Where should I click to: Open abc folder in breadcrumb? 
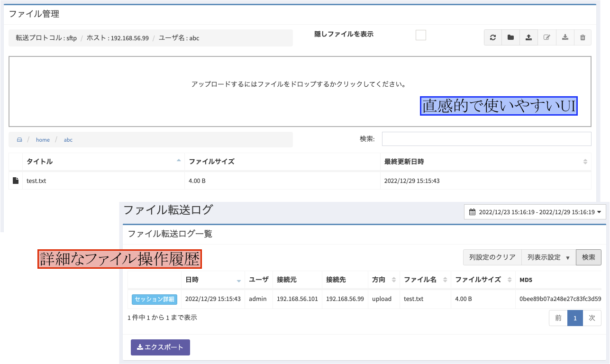68,140
